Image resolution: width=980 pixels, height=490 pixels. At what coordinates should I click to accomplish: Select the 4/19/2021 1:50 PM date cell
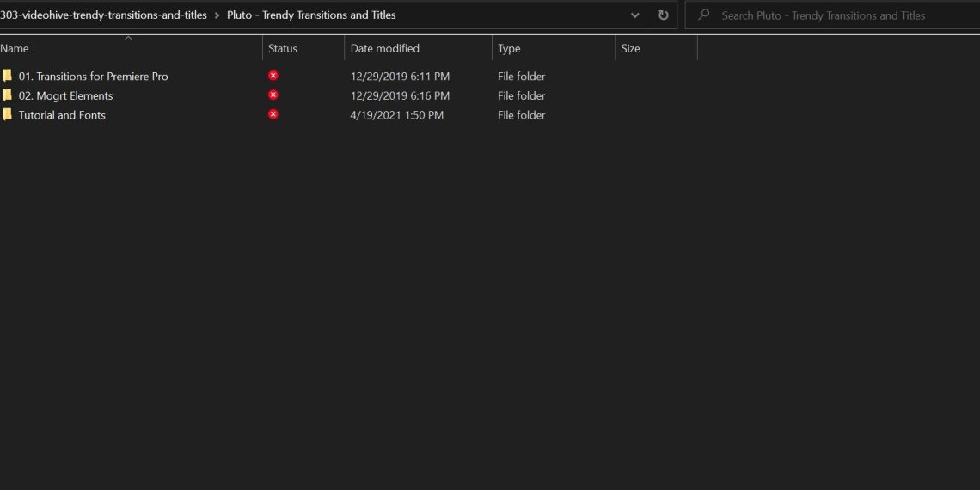pyautogui.click(x=396, y=115)
